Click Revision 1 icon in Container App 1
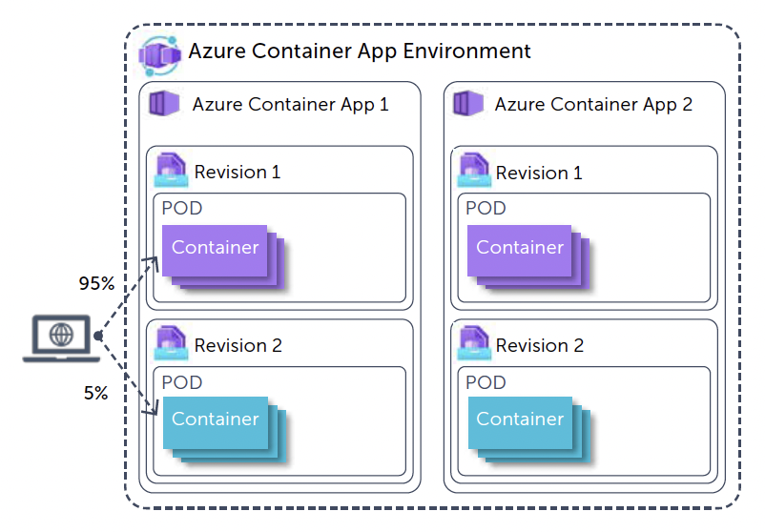765x532 pixels. point(172,170)
